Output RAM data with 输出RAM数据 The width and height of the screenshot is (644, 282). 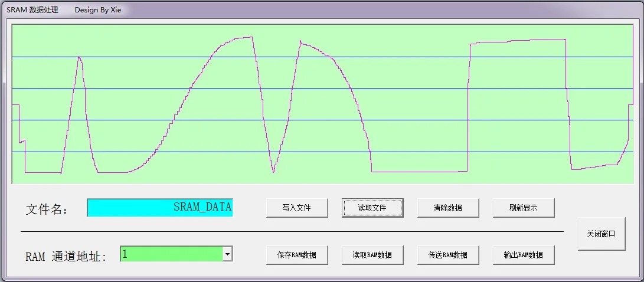[x=524, y=255]
